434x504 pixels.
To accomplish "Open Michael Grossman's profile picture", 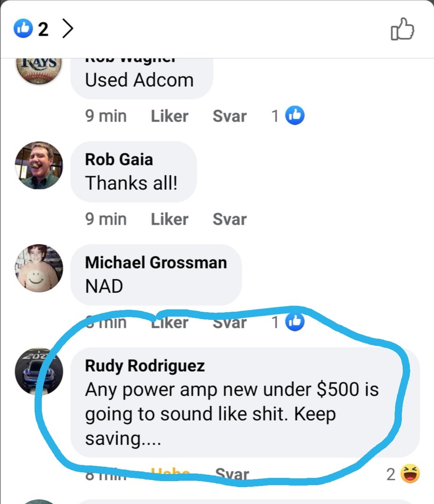I will coord(39,268).
